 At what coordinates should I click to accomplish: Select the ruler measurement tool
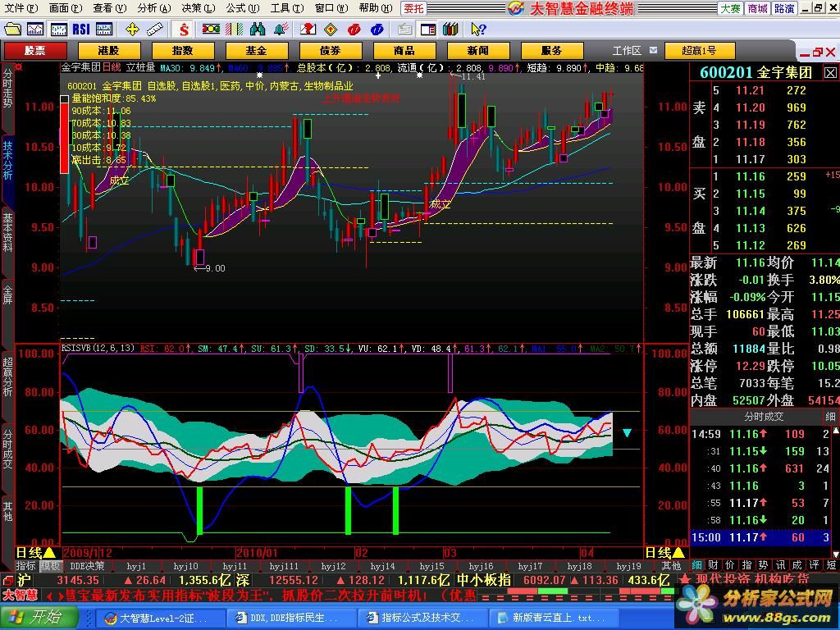(154, 29)
